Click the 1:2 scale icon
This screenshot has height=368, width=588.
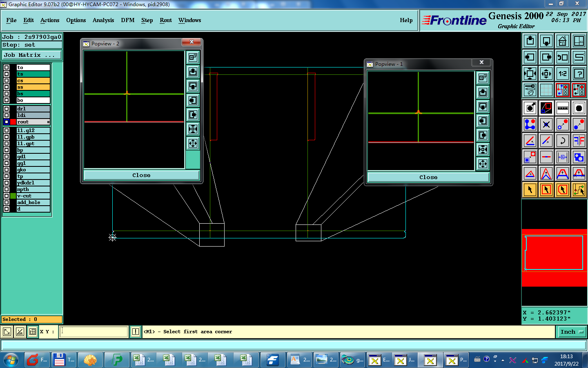click(563, 74)
